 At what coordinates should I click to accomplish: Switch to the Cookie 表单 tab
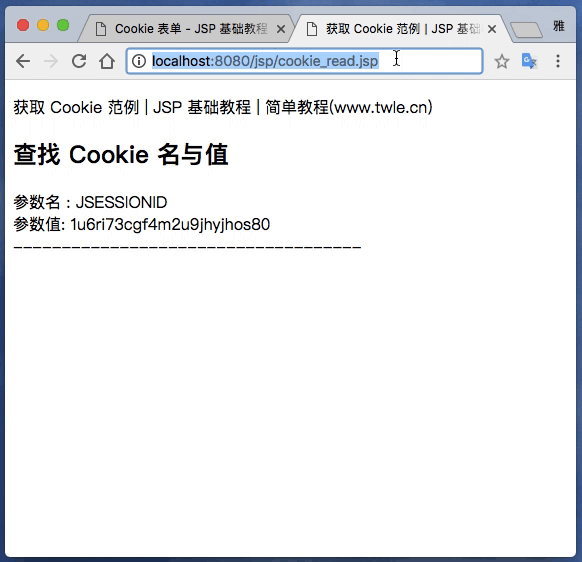coord(187,29)
